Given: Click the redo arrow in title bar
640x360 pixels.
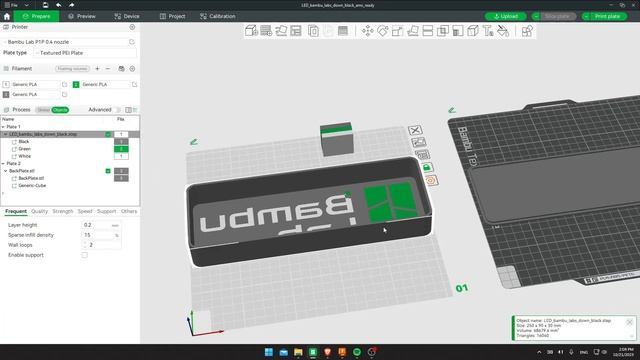Looking at the screenshot, I should pos(71,5).
